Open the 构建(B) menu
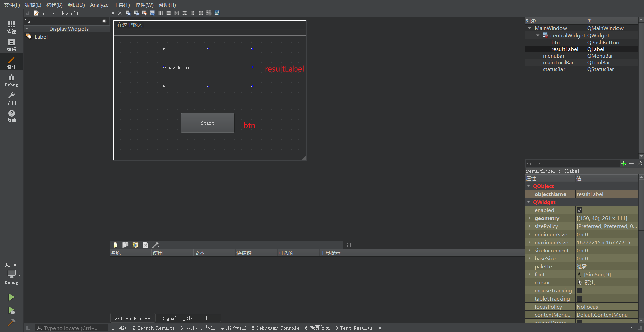The image size is (644, 332). pyautogui.click(x=54, y=5)
